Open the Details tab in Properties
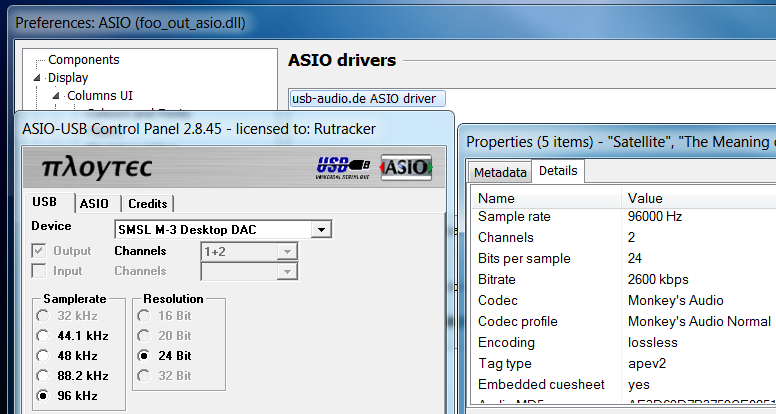 point(557,171)
